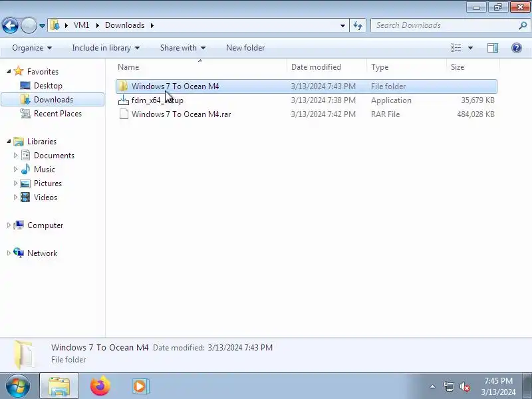Create a New folder
The image size is (532, 399).
point(245,48)
